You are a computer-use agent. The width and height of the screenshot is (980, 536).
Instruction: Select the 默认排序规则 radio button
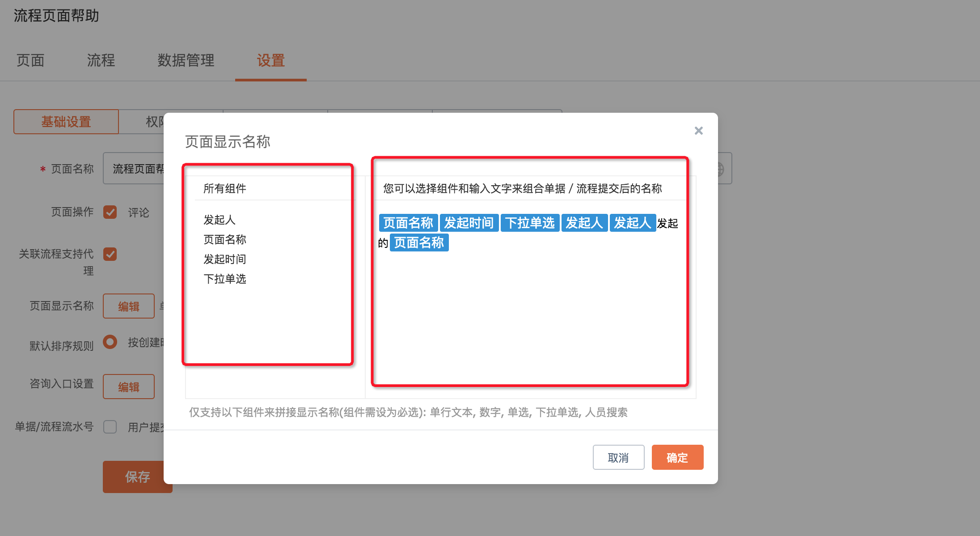[x=110, y=342]
